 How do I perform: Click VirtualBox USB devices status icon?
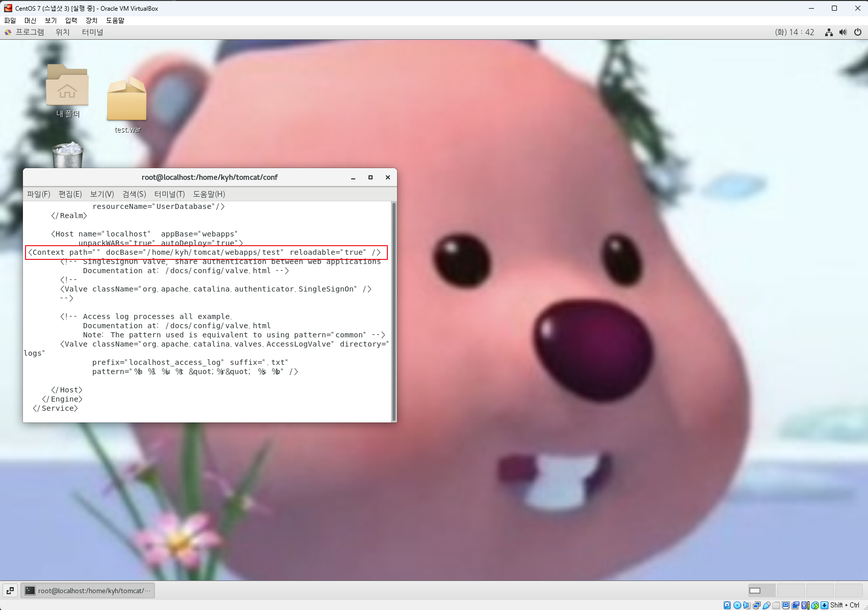(x=766, y=605)
